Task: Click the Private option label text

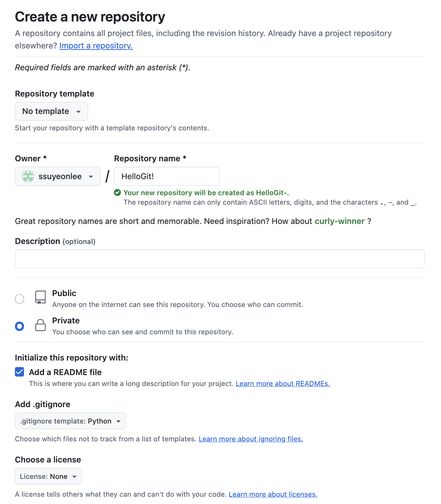Action: pos(66,320)
